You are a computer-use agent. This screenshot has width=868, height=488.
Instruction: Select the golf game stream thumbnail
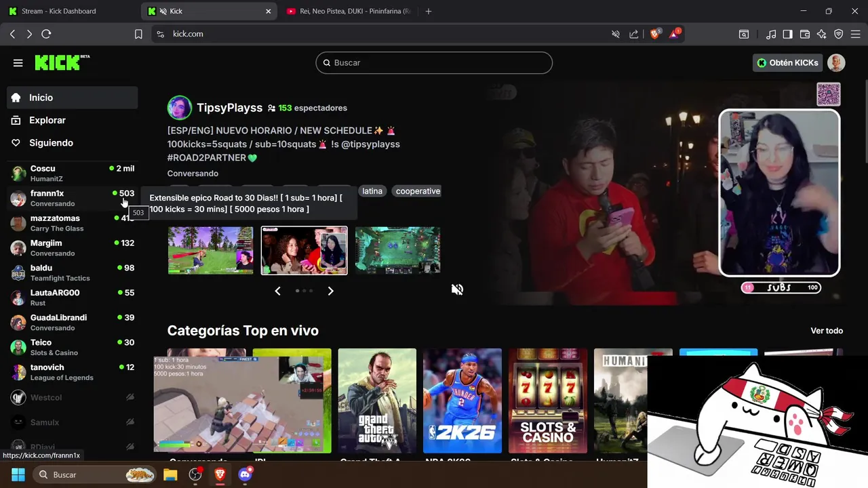click(210, 251)
